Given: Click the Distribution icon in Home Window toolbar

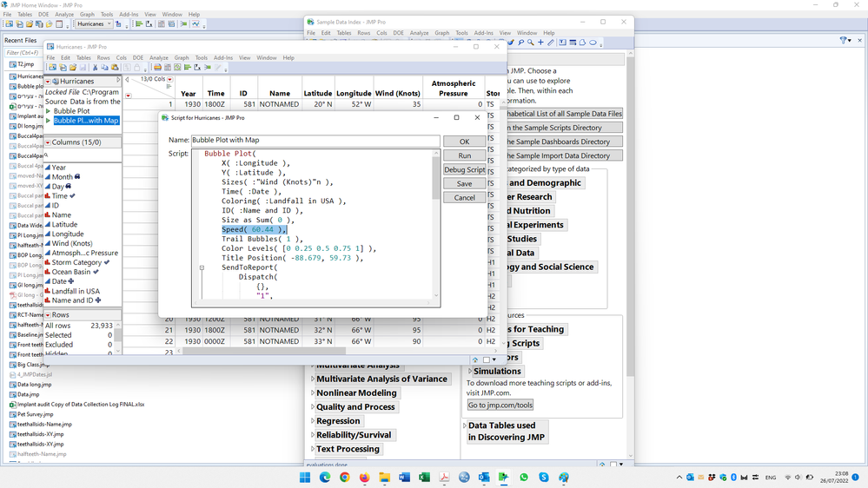Looking at the screenshot, I should click(x=140, y=24).
